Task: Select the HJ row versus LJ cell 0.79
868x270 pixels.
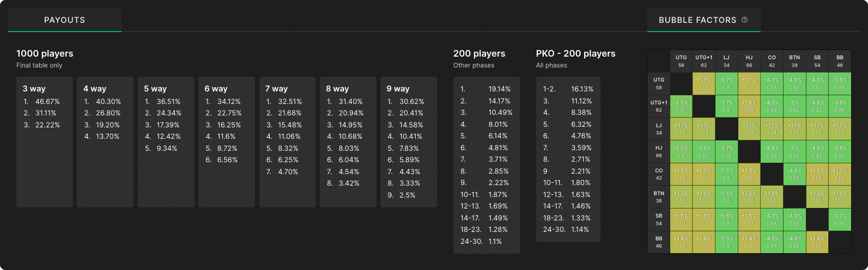Action: pos(726,152)
